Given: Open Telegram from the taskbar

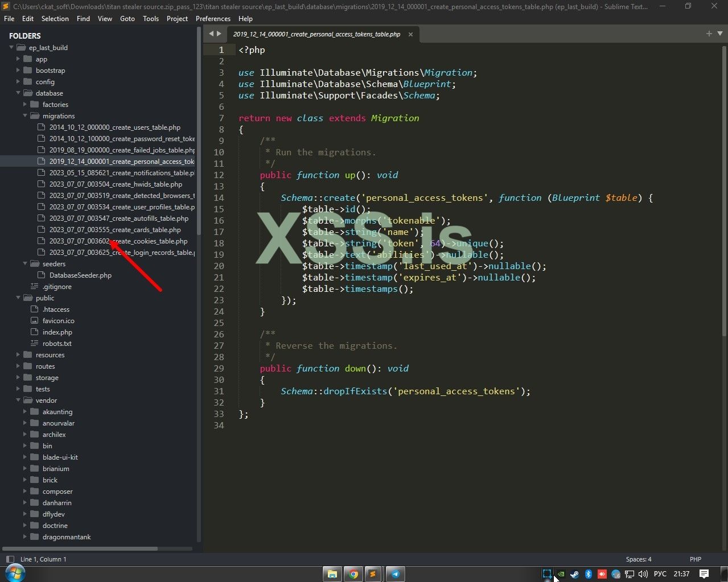Looking at the screenshot, I should pos(395,573).
